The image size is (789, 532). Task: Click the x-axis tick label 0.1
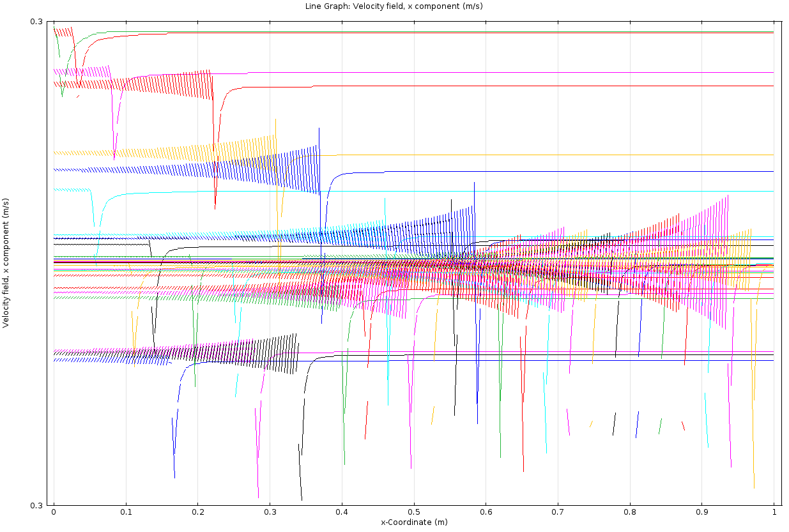tap(126, 512)
